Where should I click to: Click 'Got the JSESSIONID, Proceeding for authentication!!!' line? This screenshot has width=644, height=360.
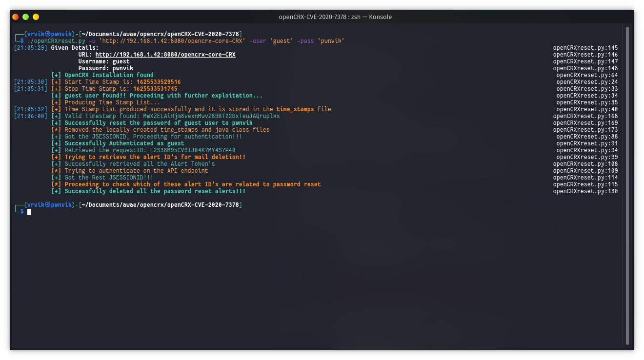pos(147,137)
